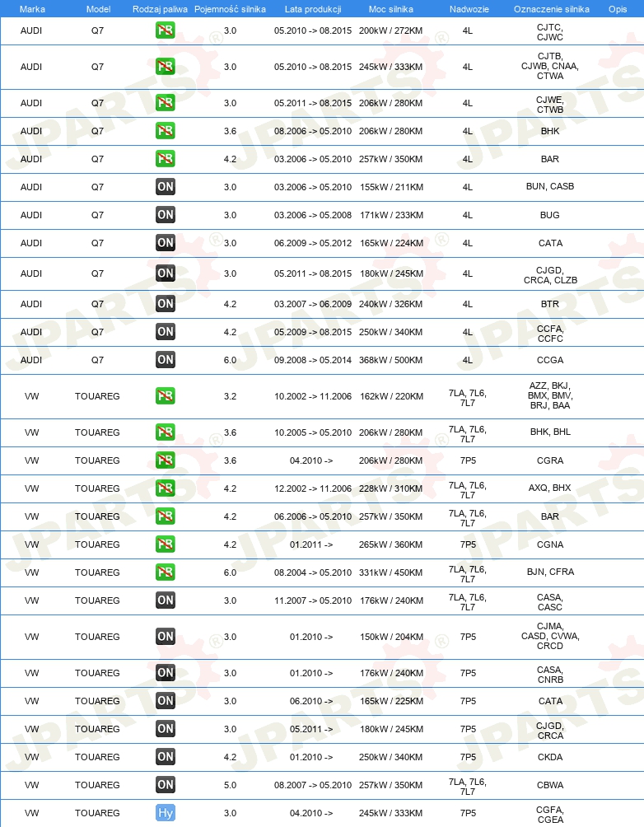Select the engine capacity 5.0 cell

tap(230, 785)
